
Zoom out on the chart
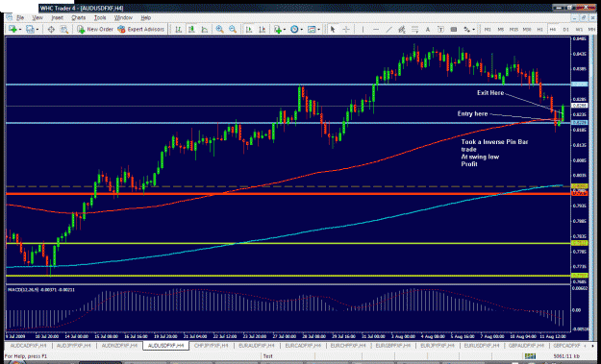point(233,29)
